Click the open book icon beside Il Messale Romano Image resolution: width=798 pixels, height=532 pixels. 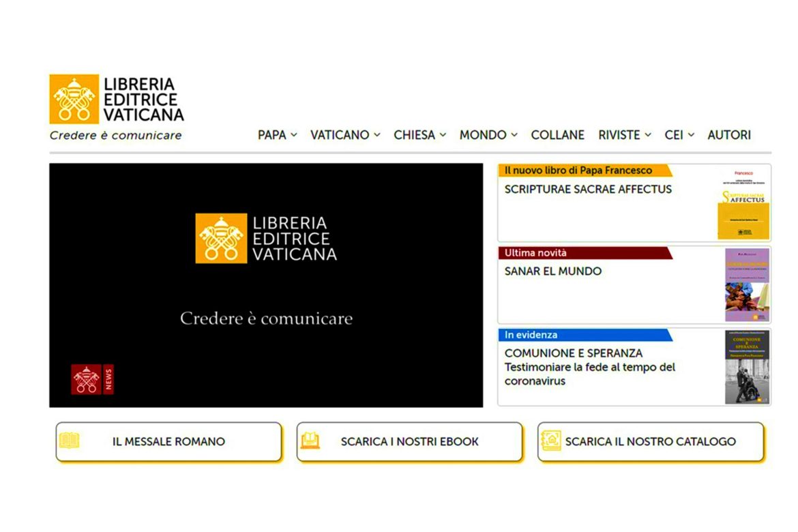(x=69, y=441)
